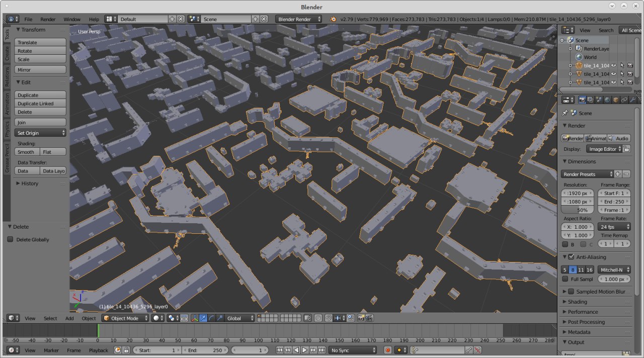
Task: Toggle the 3D manipulator widget on or off
Action: point(195,318)
